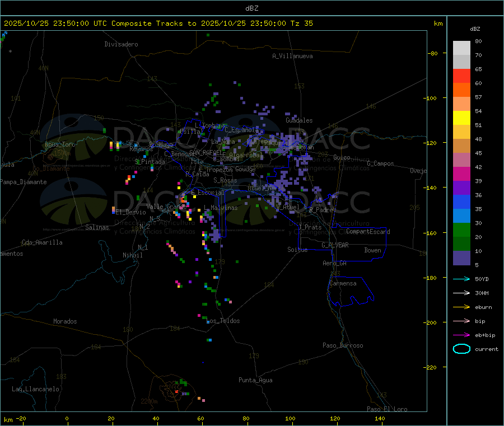Click the Carmensa place label

(x=343, y=284)
